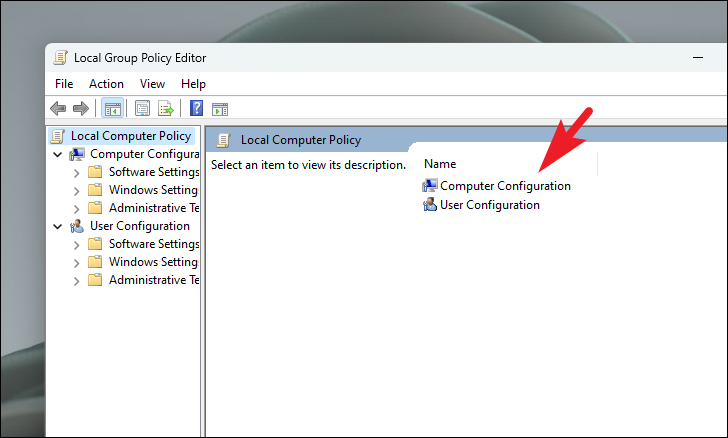Click folder icon of Windows Settings under Computer Configuration

[x=95, y=190]
